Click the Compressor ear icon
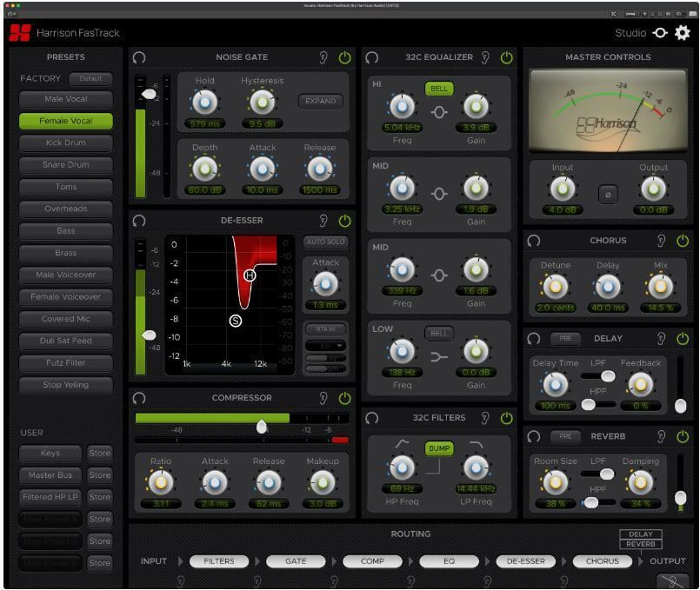Viewport: 700px width, 590px height. coord(323,398)
